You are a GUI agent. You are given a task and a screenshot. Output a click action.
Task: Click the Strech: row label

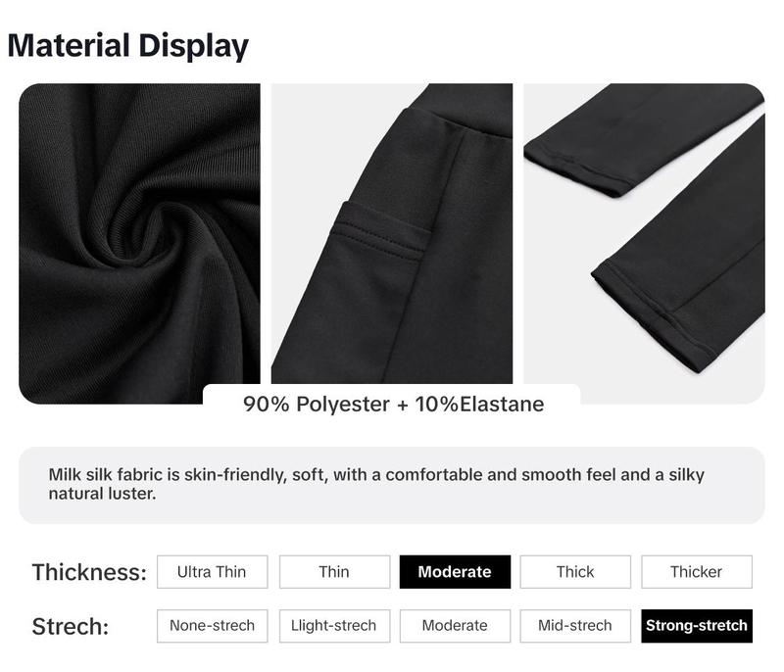71,626
